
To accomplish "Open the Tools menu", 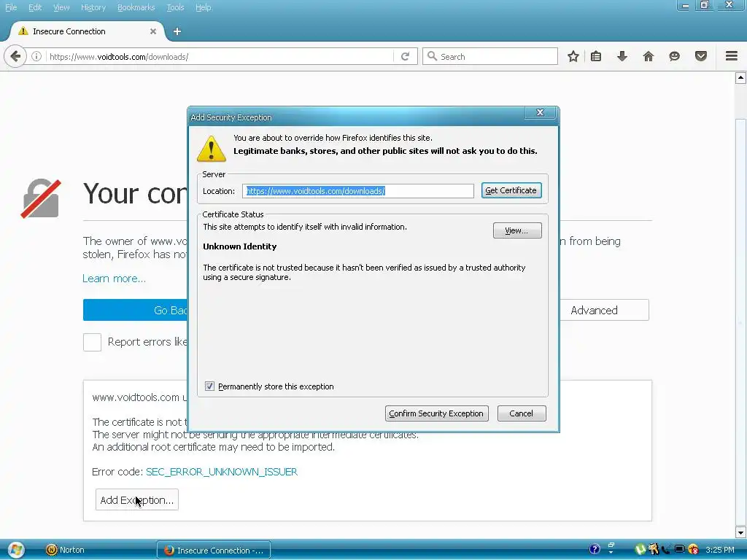I will pos(175,7).
